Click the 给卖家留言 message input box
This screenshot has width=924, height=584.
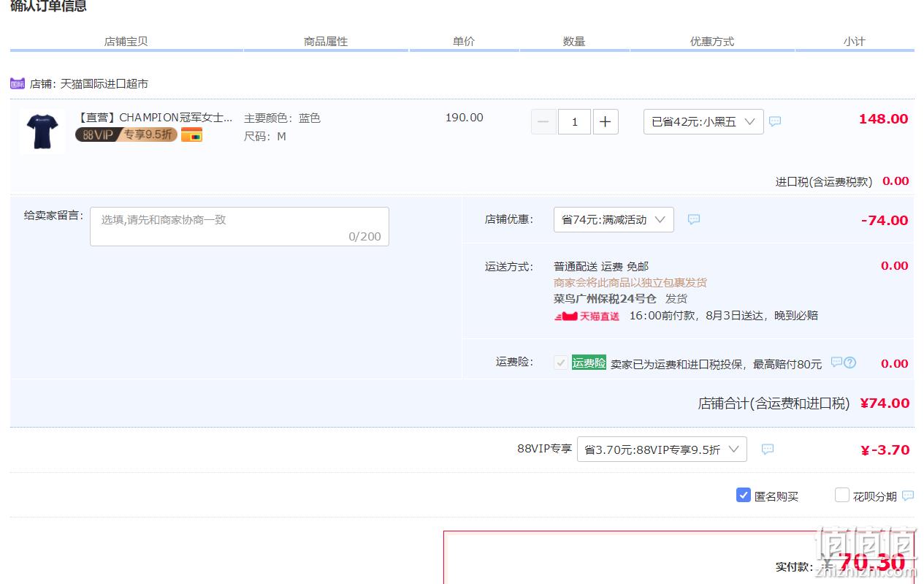tap(240, 227)
